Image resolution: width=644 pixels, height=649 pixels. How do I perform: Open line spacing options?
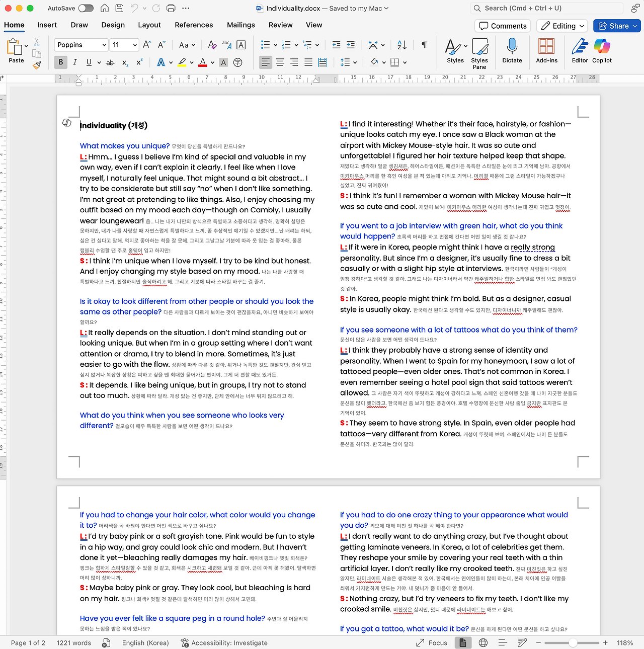(x=348, y=62)
